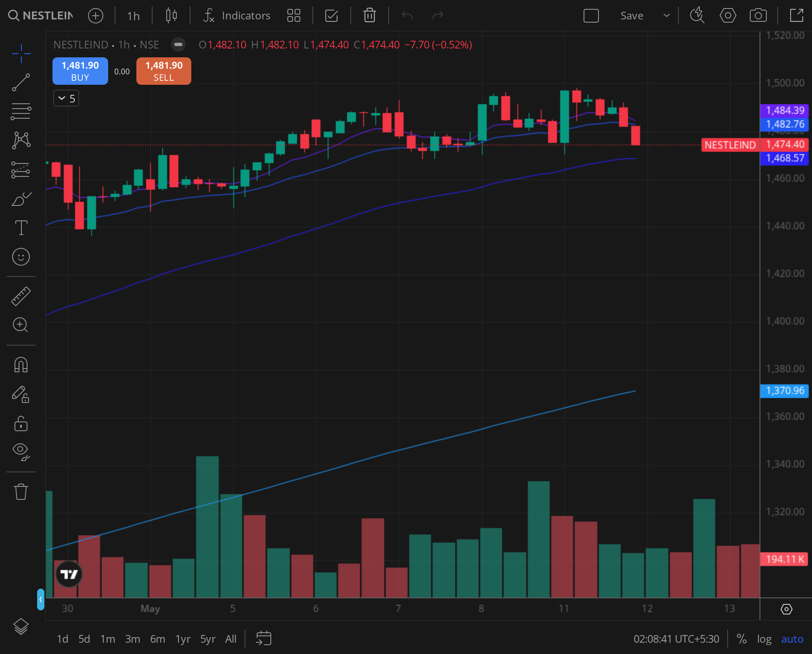
Task: Set time range to 5d
Action: point(84,639)
